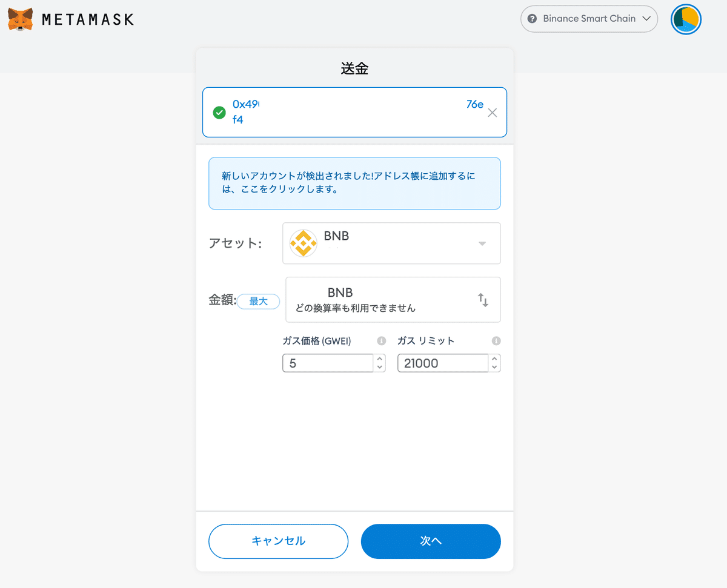Swap currency with the up-down arrows icon
This screenshot has width=727, height=588.
483,300
